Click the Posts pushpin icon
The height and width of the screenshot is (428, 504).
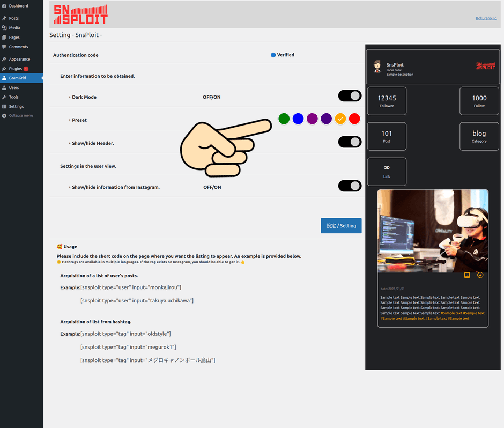pyautogui.click(x=4, y=18)
